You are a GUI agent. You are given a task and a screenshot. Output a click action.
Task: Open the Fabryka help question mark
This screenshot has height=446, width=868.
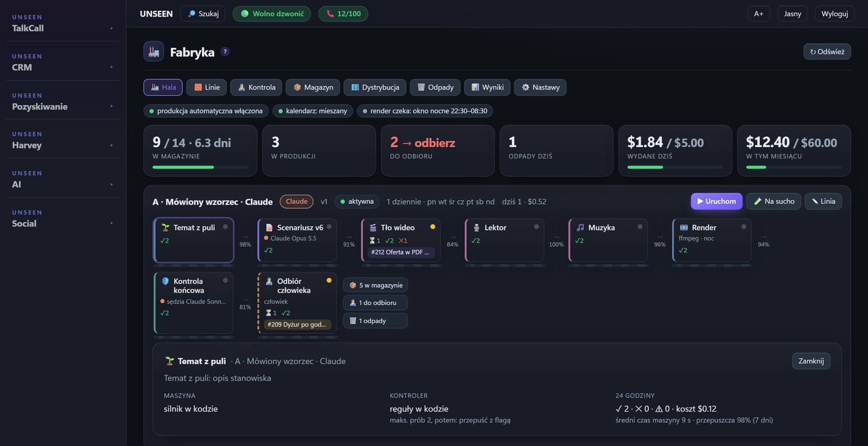[x=225, y=52]
